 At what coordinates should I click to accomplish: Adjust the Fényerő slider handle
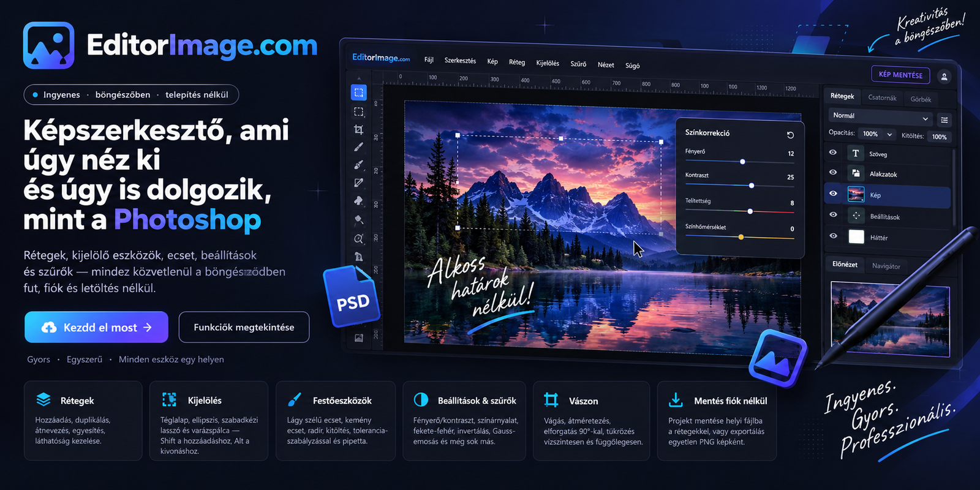pos(742,162)
